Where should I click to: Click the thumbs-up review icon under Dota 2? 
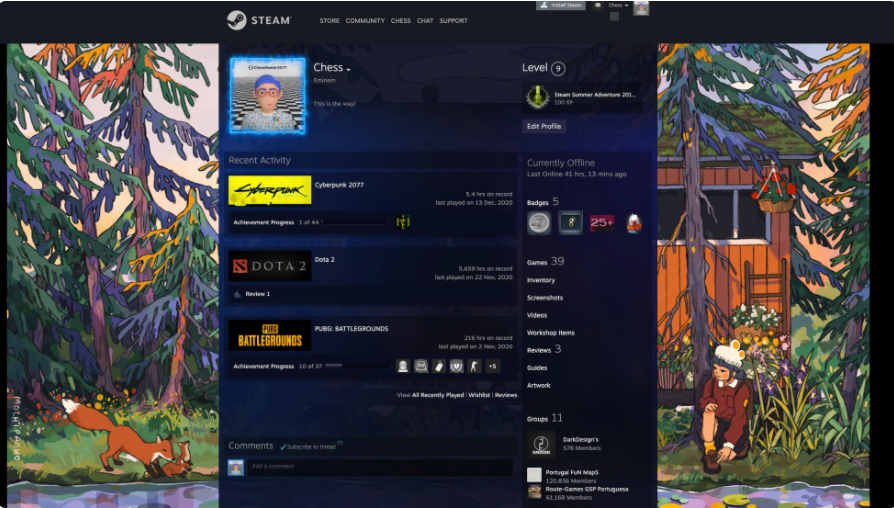pyautogui.click(x=237, y=294)
